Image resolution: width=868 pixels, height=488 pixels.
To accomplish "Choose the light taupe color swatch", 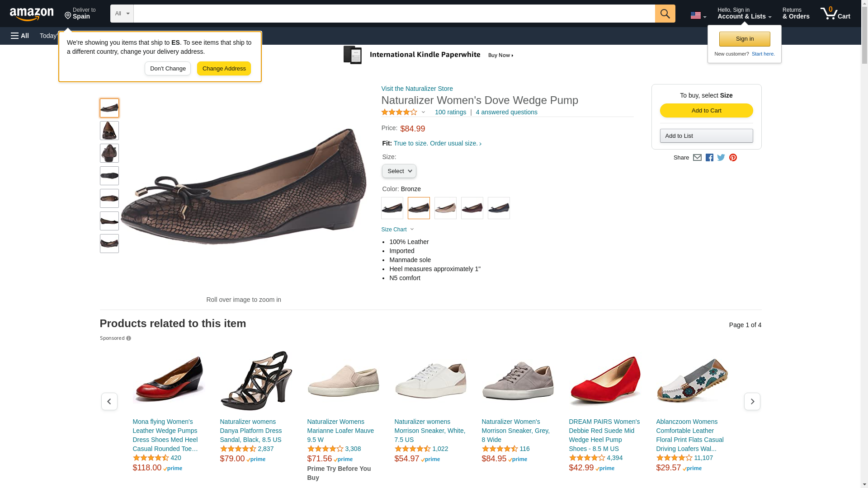I will [x=445, y=208].
